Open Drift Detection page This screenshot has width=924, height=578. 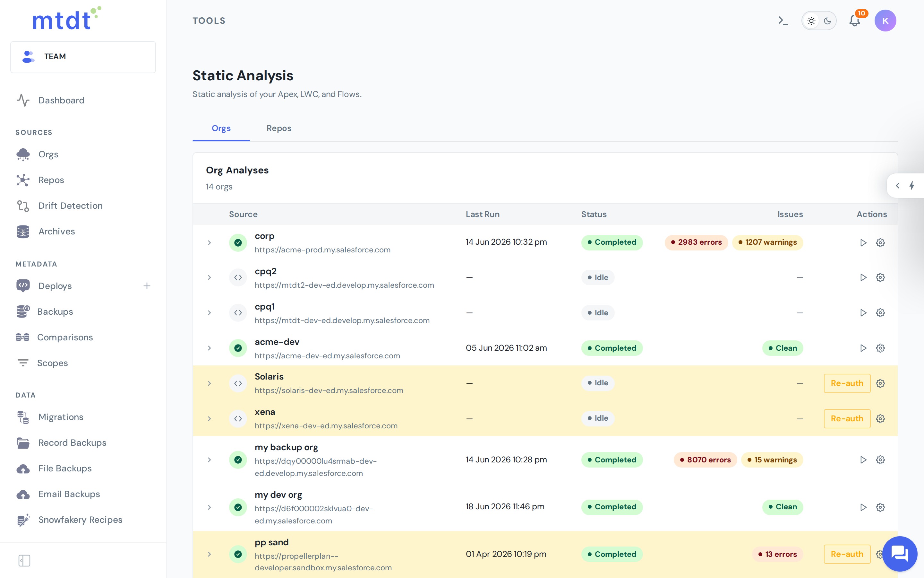pos(70,206)
